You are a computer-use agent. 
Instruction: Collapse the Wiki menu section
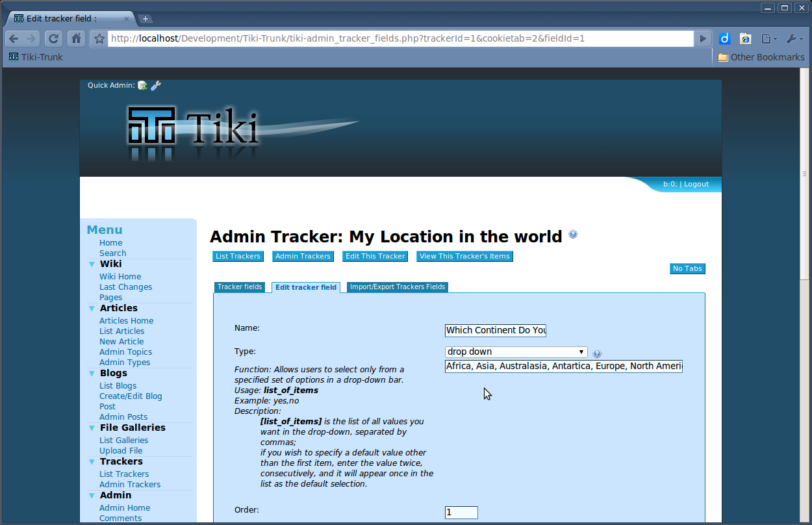(x=92, y=264)
